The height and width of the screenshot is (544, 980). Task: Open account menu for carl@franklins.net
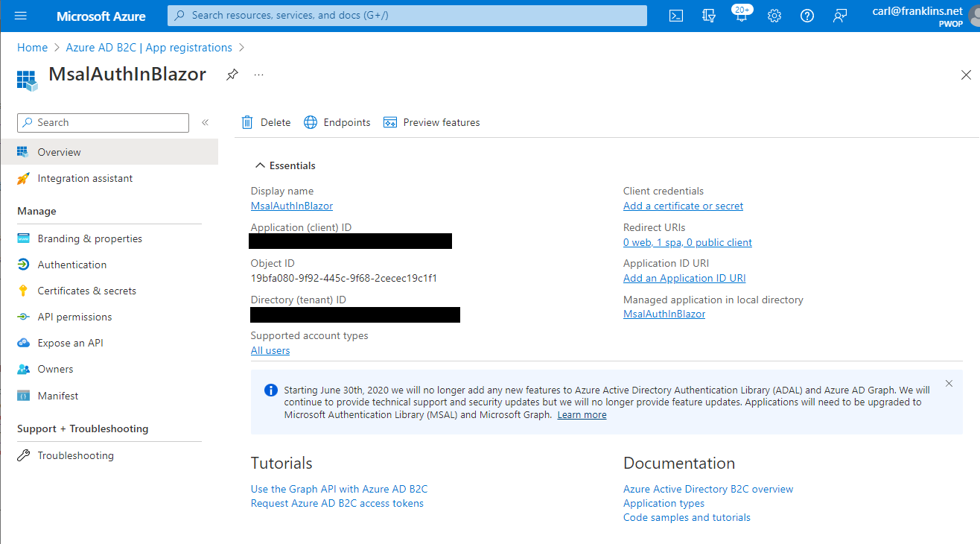[926, 16]
